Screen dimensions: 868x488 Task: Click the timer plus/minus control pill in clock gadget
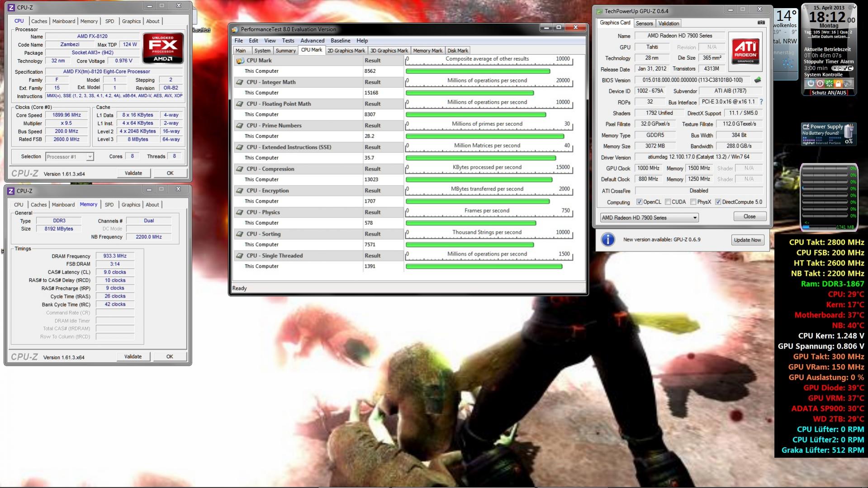click(x=842, y=68)
